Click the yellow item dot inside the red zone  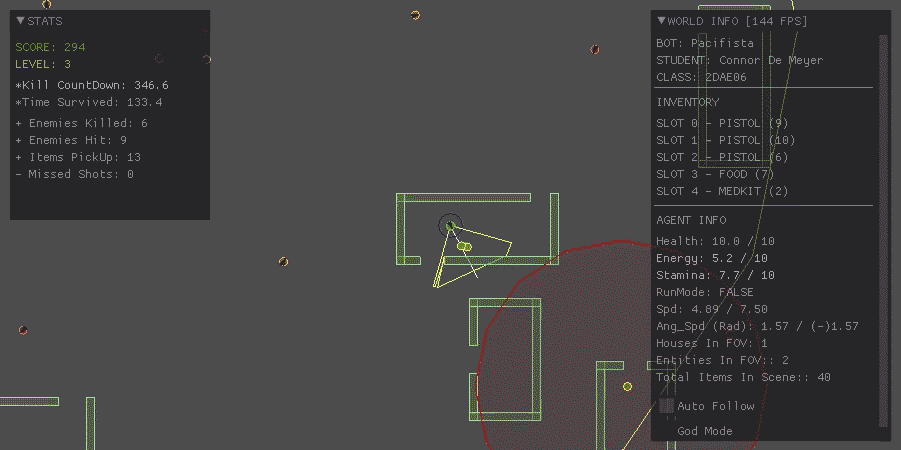(628, 386)
